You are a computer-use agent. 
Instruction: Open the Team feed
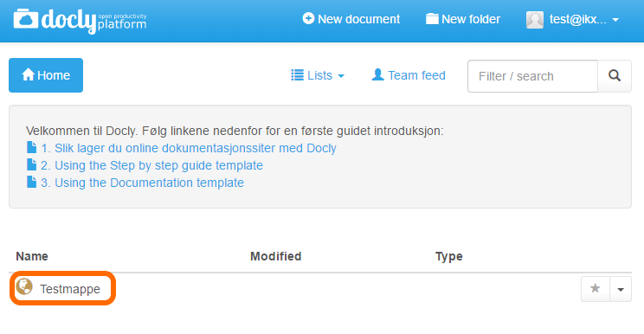(x=409, y=75)
